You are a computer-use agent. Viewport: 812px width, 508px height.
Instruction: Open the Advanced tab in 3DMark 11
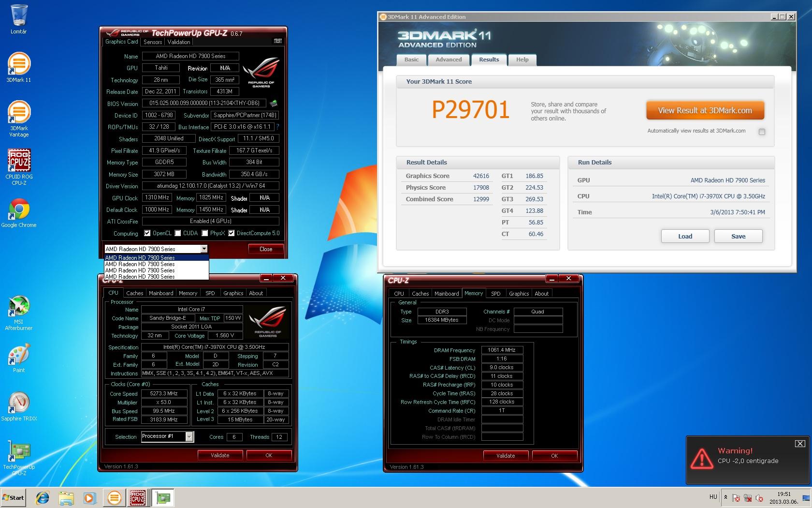click(449, 60)
